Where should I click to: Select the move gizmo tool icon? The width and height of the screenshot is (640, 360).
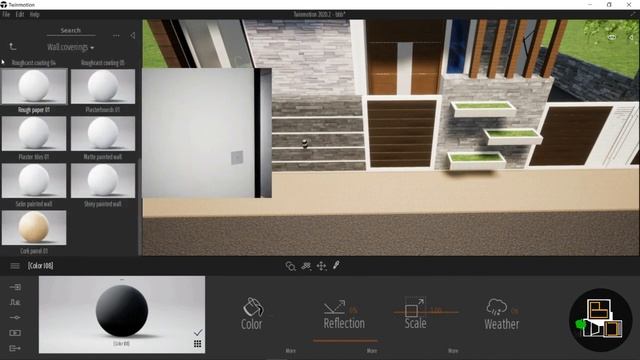pos(321,266)
